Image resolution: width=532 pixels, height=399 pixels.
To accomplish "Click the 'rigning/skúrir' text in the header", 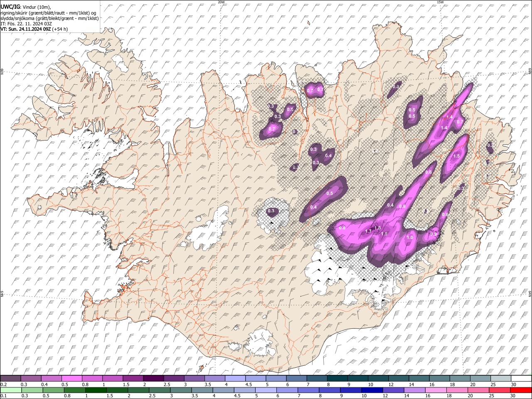I will (x=15, y=13).
